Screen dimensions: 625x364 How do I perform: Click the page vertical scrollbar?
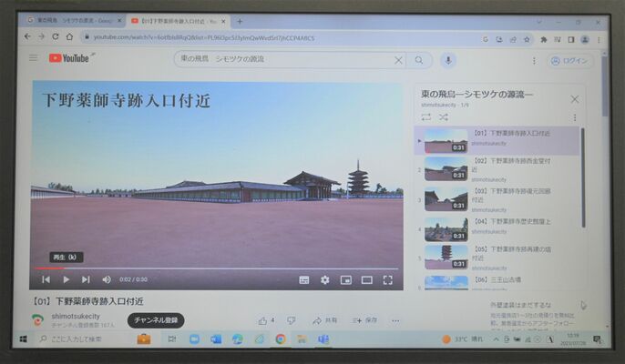click(x=605, y=87)
